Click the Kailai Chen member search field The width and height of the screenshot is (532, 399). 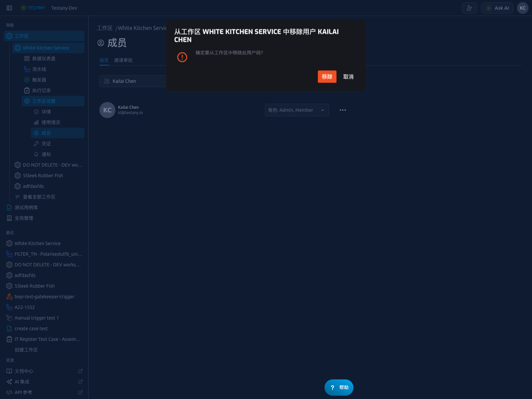tap(133, 81)
